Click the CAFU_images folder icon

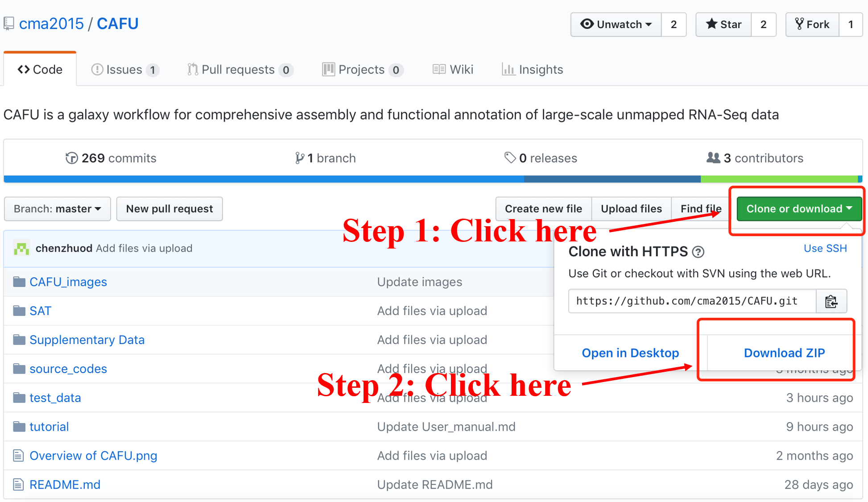pos(19,282)
